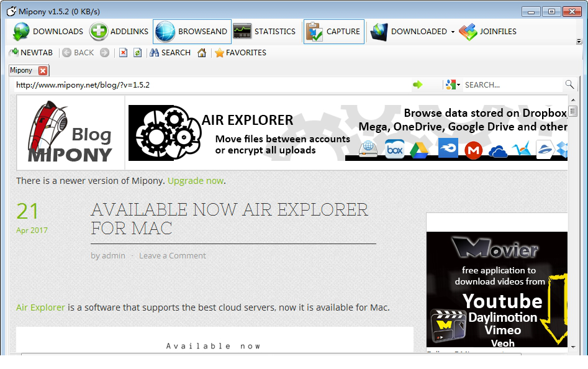588x369 pixels.
Task: Open Search with binoculars icon
Action: pyautogui.click(x=170, y=53)
